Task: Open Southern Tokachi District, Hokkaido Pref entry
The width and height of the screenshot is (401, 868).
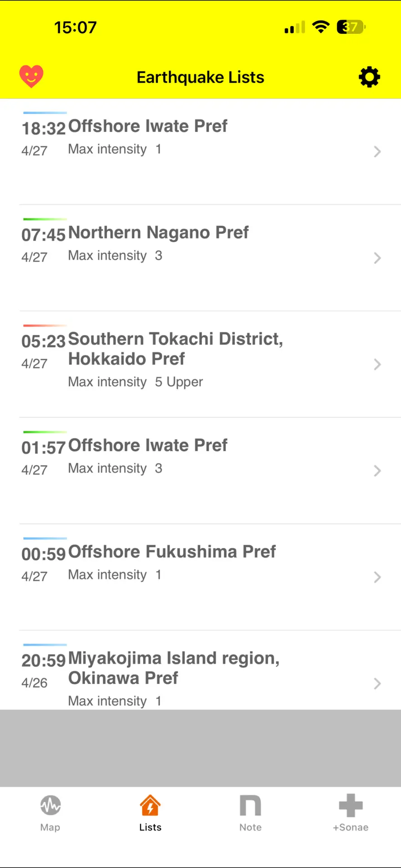Action: [175, 349]
